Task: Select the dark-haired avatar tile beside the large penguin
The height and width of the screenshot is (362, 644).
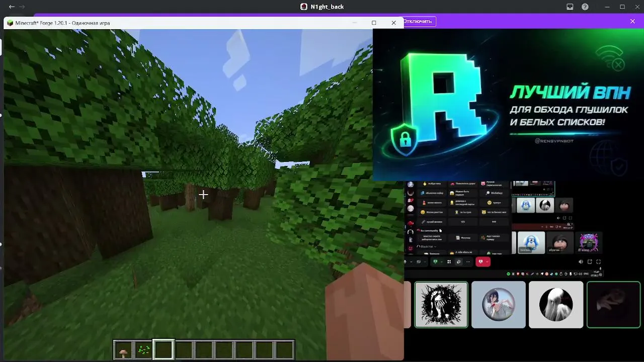Action: 559,243
